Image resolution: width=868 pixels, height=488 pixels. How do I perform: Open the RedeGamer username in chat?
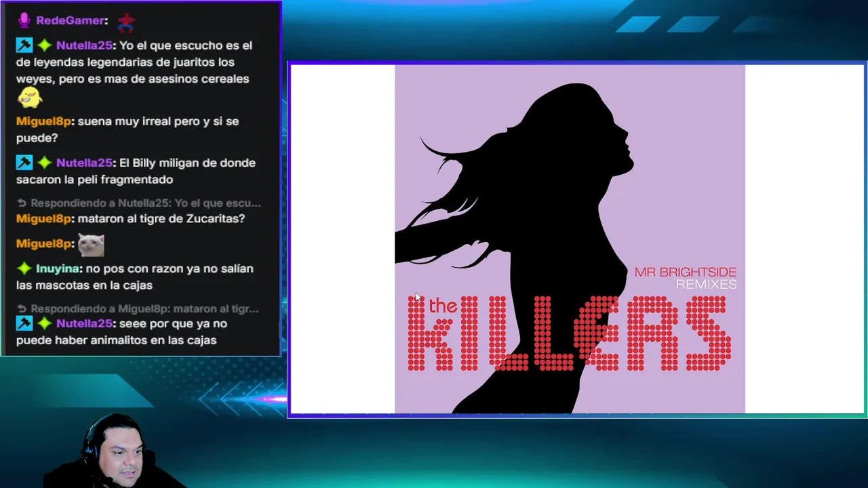(71, 20)
